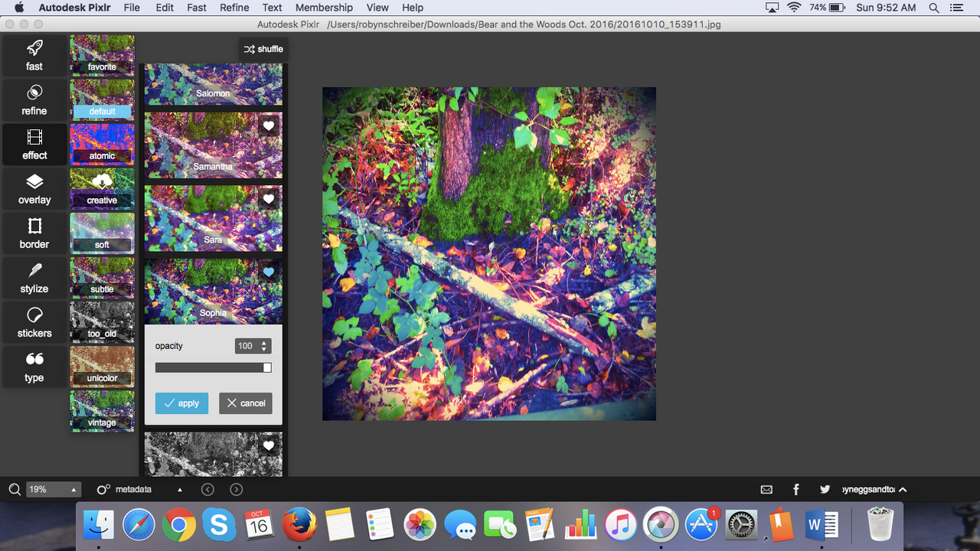Download the creative effects pack
This screenshot has width=980, height=551.
[102, 181]
